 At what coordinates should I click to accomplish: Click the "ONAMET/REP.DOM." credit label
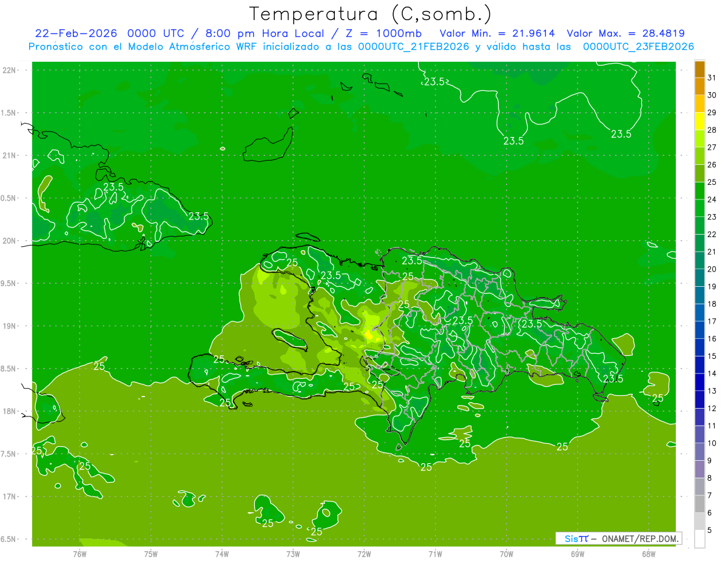[641, 538]
